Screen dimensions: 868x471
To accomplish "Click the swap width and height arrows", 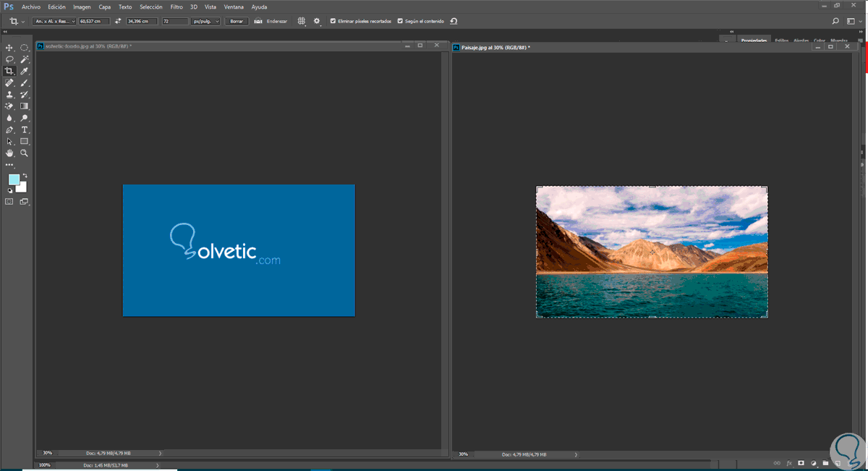I will pos(118,21).
